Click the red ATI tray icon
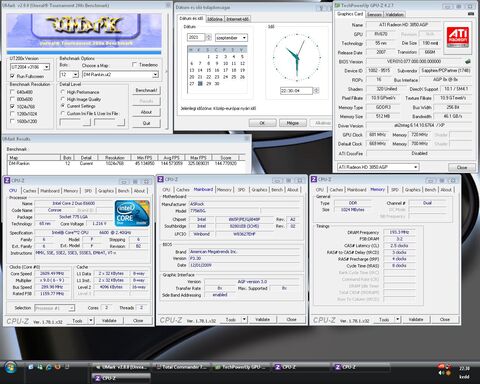 pyautogui.click(x=441, y=366)
